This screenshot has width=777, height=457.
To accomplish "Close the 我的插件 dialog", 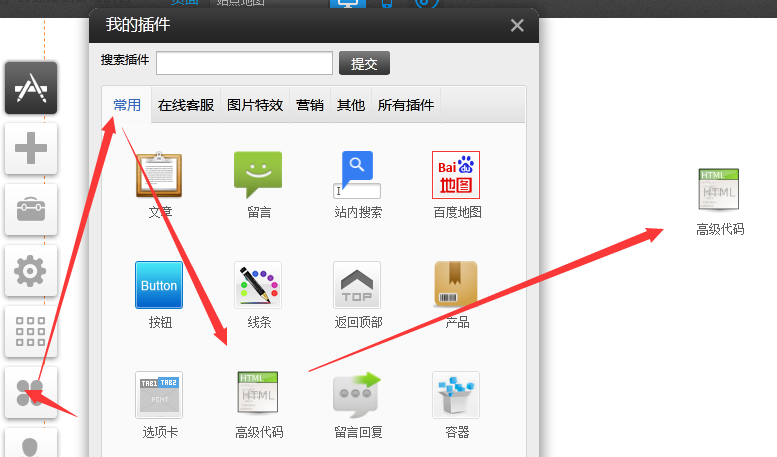I will (x=517, y=26).
